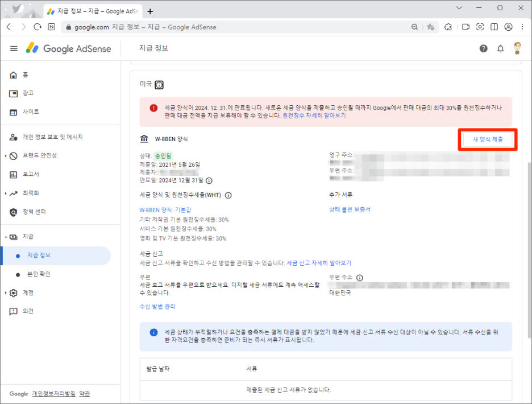Expand the 최적화 section arrow
532x404 pixels.
point(6,193)
